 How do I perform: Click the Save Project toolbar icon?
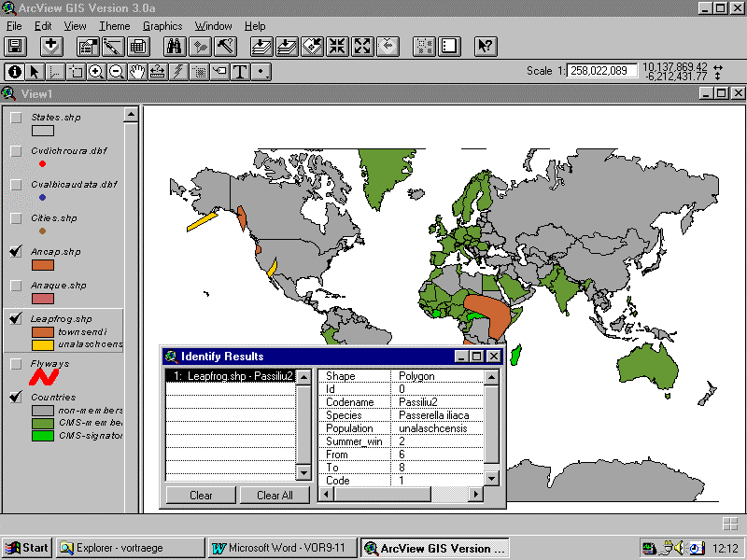click(x=15, y=46)
